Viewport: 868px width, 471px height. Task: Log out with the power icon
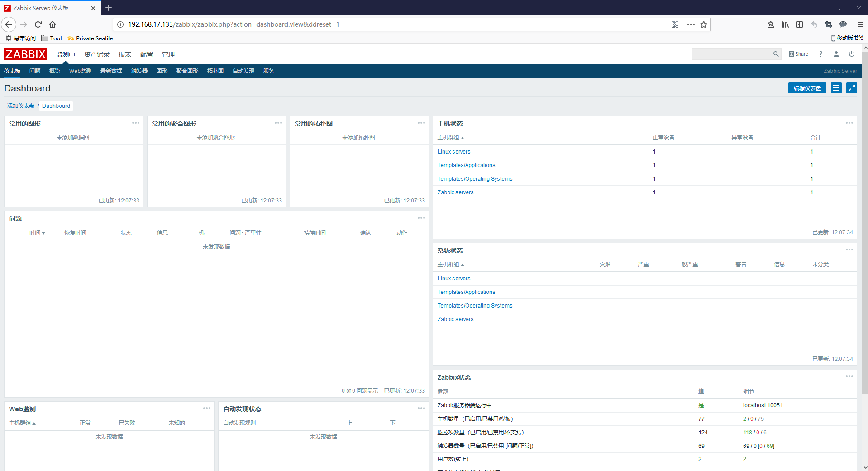852,54
